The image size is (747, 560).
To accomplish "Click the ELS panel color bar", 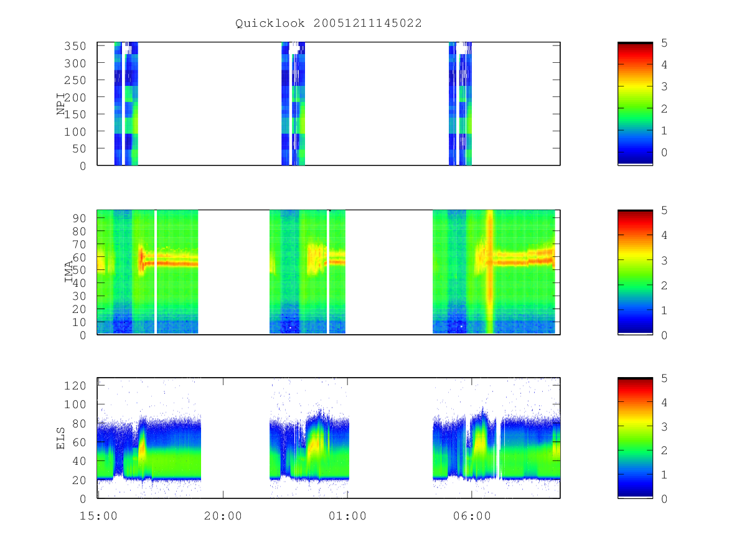I will tap(635, 437).
